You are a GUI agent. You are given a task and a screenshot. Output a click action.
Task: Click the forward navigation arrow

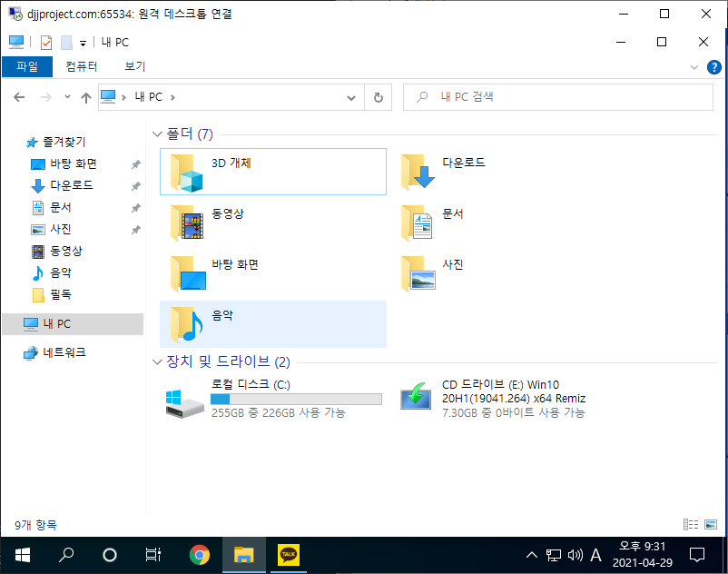click(46, 97)
